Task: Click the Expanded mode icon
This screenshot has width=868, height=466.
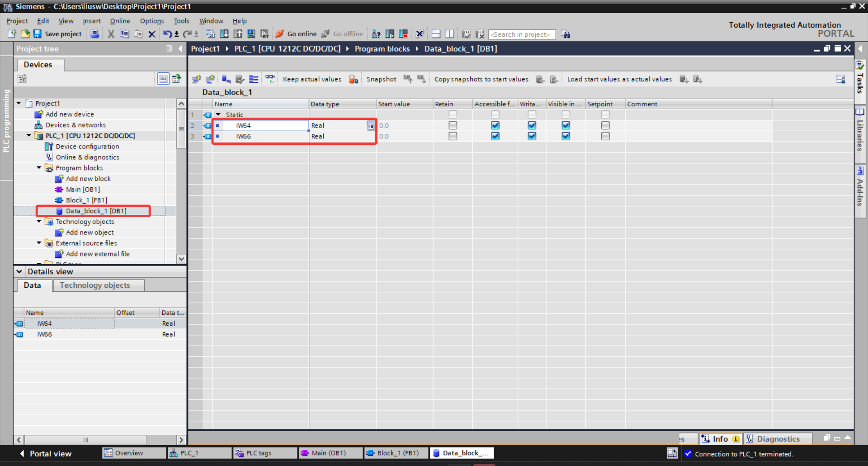Action: coord(254,79)
